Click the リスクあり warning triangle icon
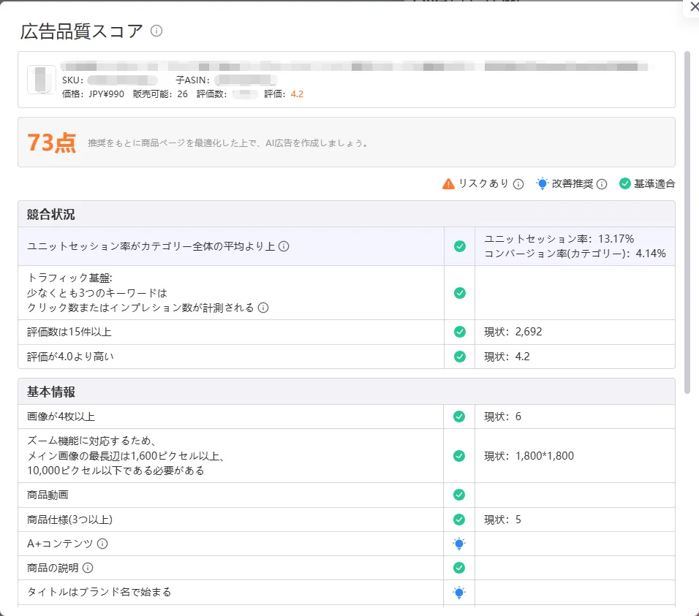Viewport: 699px width, 616px height. pos(448,183)
